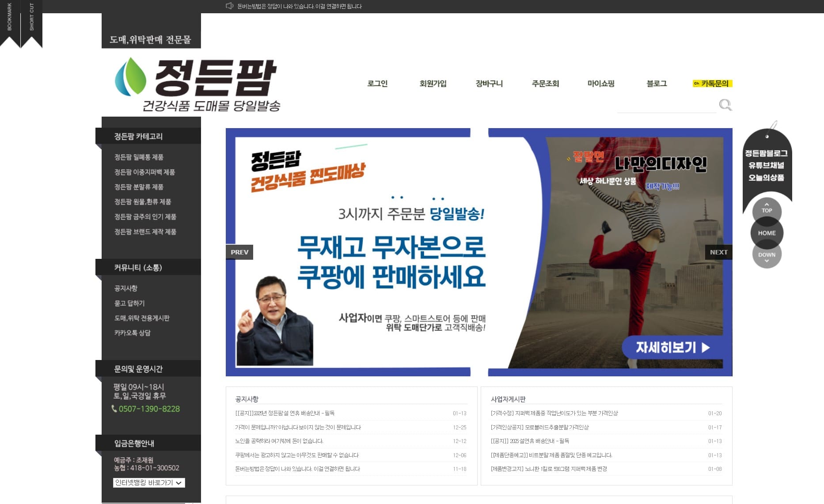Open 블로그 menu
Viewport: 824px width, 504px height.
657,83
